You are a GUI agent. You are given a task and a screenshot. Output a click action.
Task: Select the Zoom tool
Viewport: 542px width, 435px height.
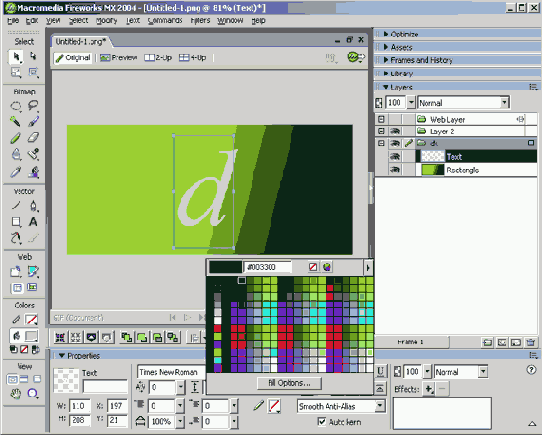33,393
